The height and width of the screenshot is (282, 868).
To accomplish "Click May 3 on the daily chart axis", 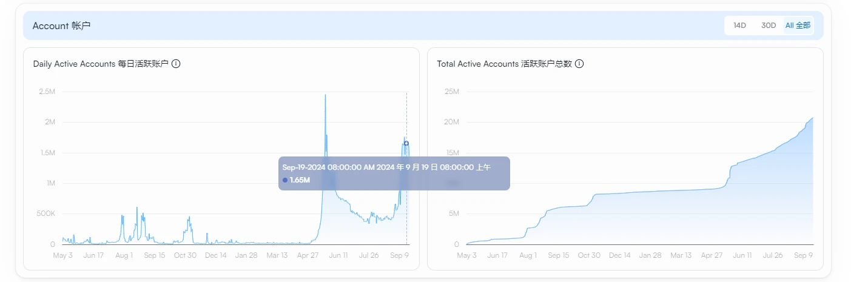I will (62, 255).
